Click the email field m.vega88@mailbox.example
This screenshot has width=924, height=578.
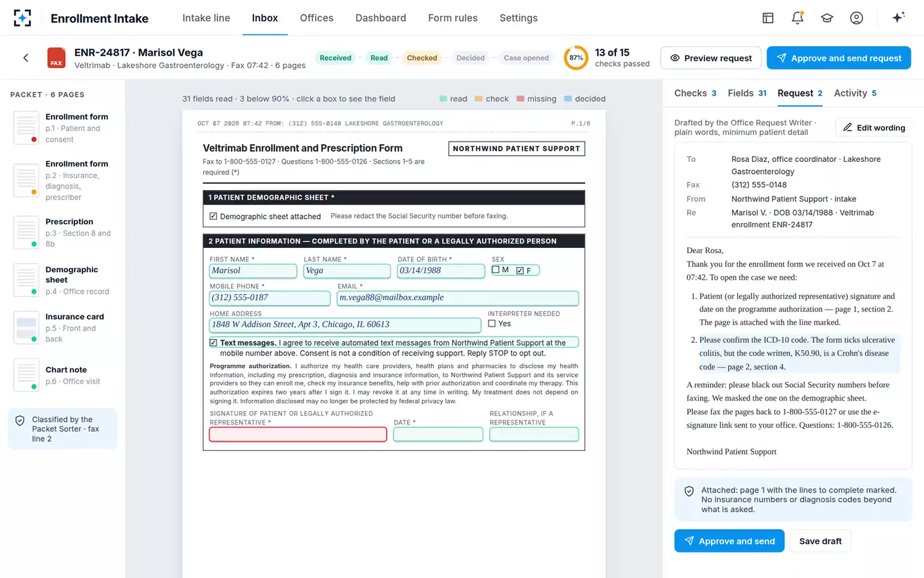[458, 298]
